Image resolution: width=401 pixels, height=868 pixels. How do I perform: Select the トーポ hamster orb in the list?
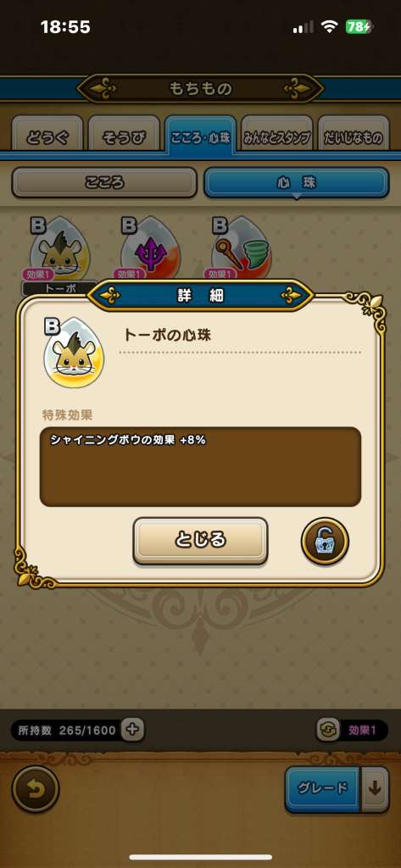(58, 248)
